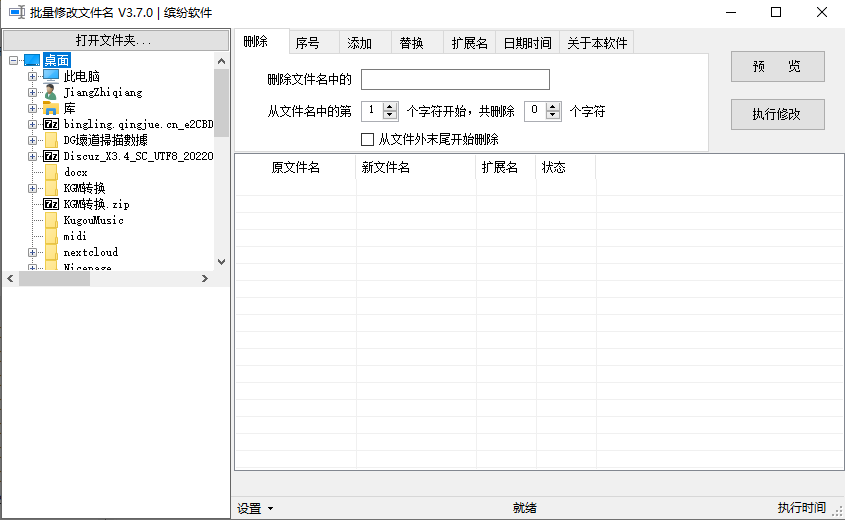Click the nextcloud folder icon

tap(51, 252)
